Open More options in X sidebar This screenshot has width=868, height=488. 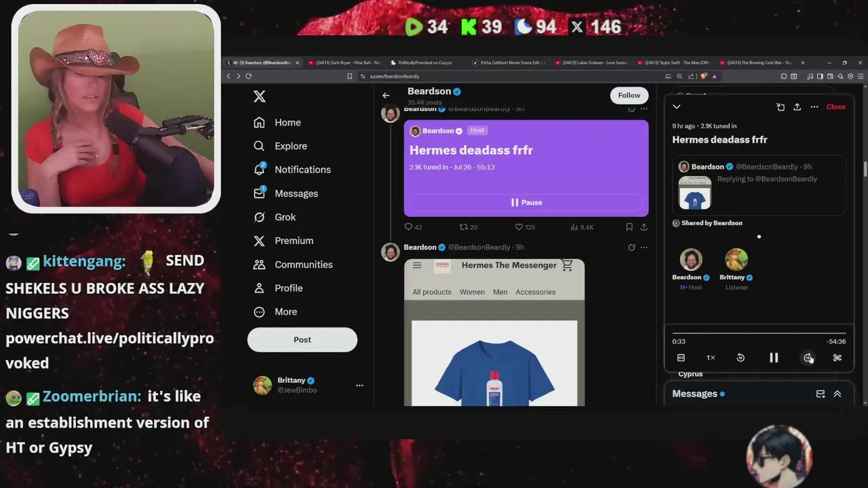click(275, 312)
